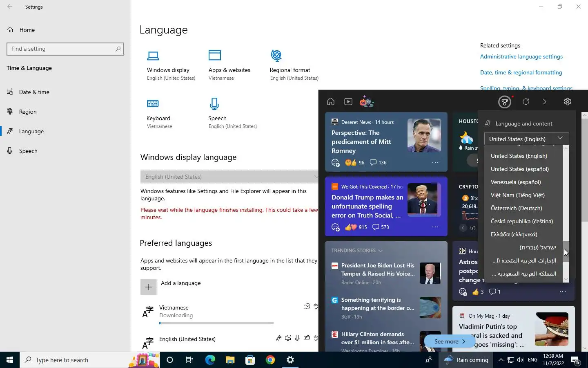Open more options on Astros card
The height and width of the screenshot is (368, 588).
563,292
